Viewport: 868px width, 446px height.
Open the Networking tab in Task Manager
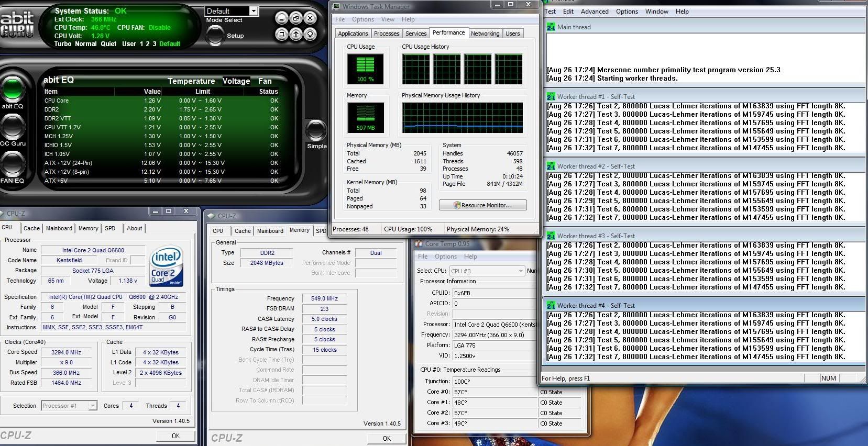pos(485,34)
